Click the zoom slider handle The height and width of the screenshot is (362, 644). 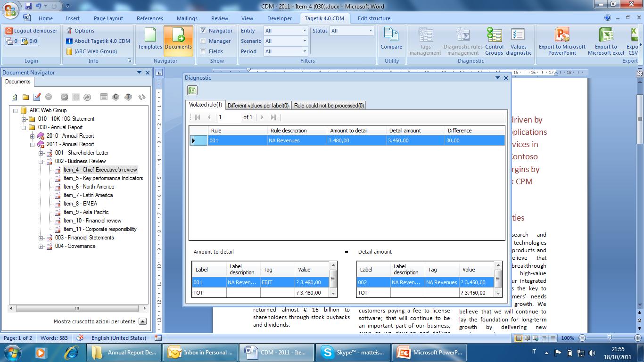pyautogui.click(x=610, y=338)
